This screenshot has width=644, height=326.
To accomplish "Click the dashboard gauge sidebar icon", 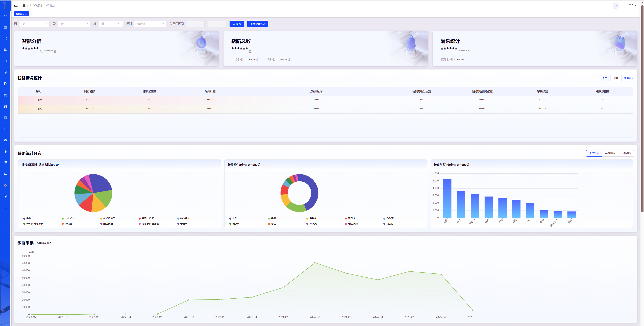I will click(5, 16).
